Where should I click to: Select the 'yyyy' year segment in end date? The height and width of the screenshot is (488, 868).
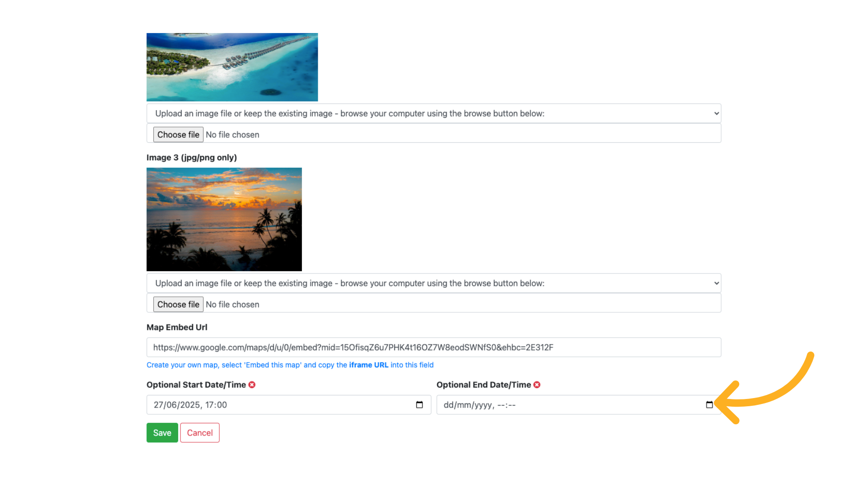tap(483, 405)
